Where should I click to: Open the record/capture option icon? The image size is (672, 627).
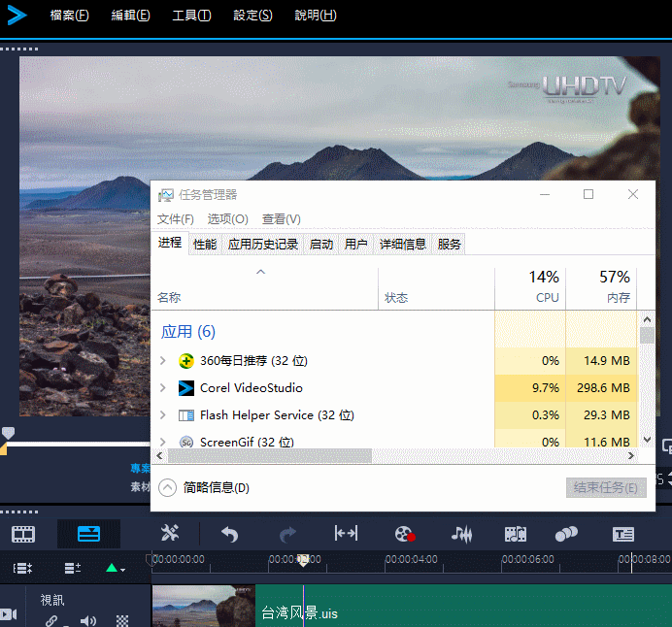click(x=405, y=534)
